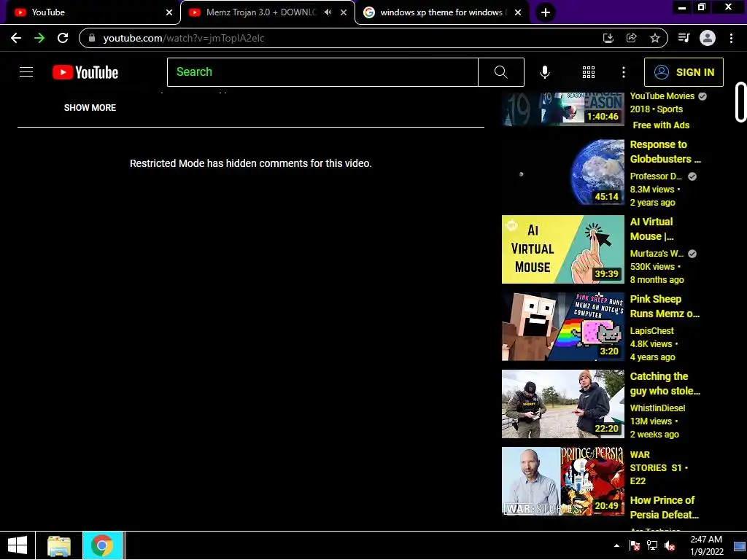Click the page scrollbar thumb
The height and width of the screenshot is (560, 747).
(x=741, y=102)
